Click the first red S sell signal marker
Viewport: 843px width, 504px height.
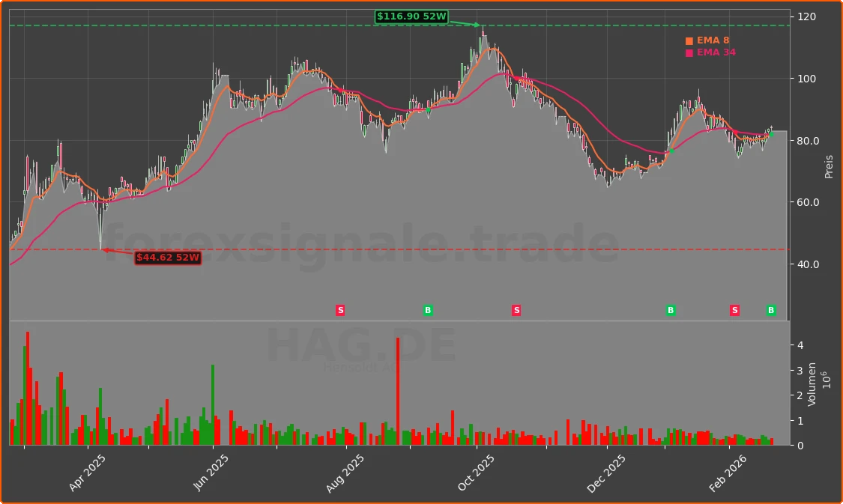tap(340, 309)
